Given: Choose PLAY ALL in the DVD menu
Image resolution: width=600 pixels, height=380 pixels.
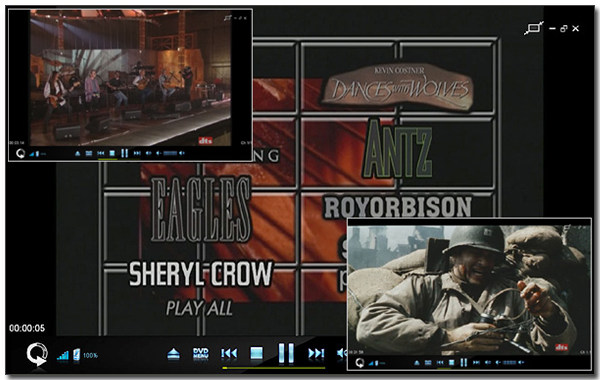Looking at the screenshot, I should tap(199, 308).
